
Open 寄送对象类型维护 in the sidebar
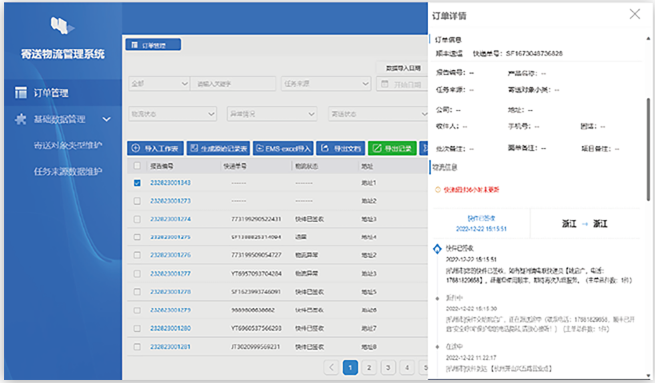68,145
